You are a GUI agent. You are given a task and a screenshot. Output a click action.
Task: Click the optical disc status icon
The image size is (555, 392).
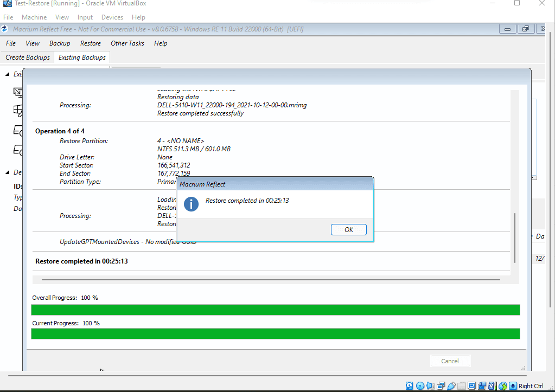[x=420, y=386]
